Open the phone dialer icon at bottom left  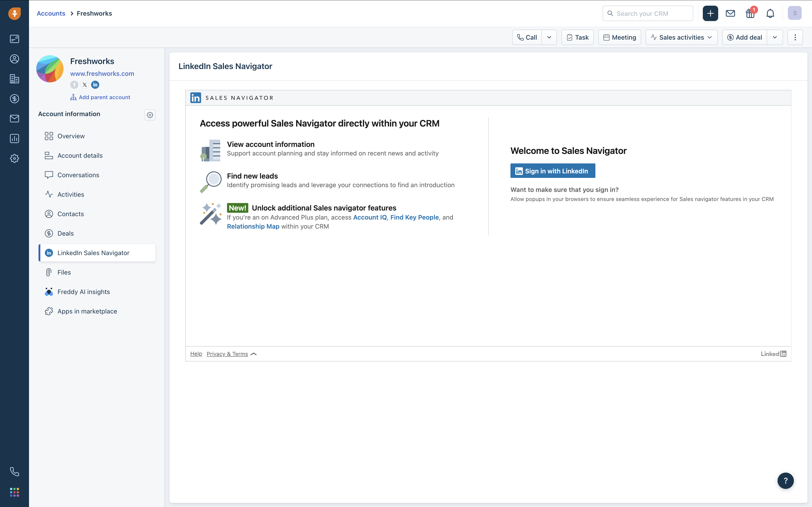(14, 471)
